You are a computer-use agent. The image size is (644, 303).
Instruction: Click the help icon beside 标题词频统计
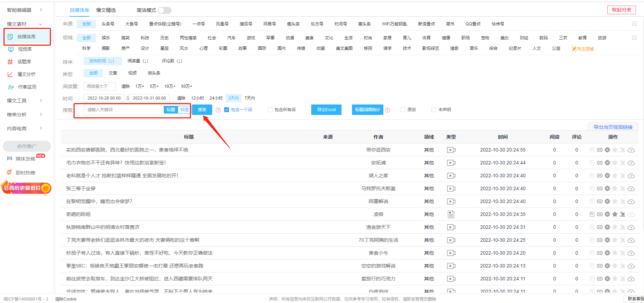388,110
